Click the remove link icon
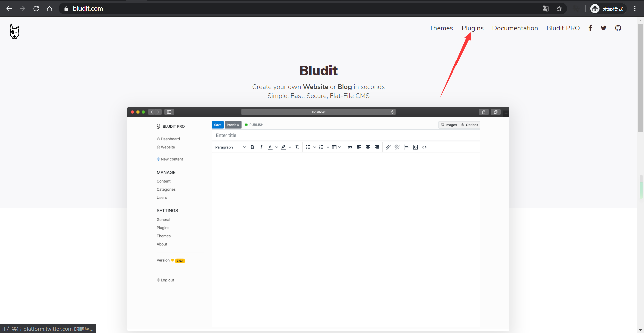This screenshot has width=644, height=333. 397,147
